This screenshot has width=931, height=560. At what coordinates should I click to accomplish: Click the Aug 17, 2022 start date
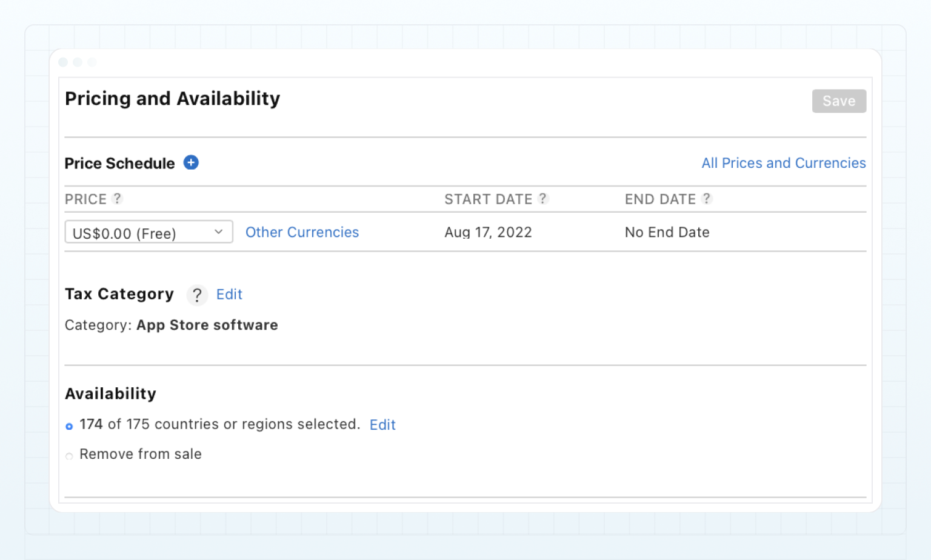[x=488, y=232]
